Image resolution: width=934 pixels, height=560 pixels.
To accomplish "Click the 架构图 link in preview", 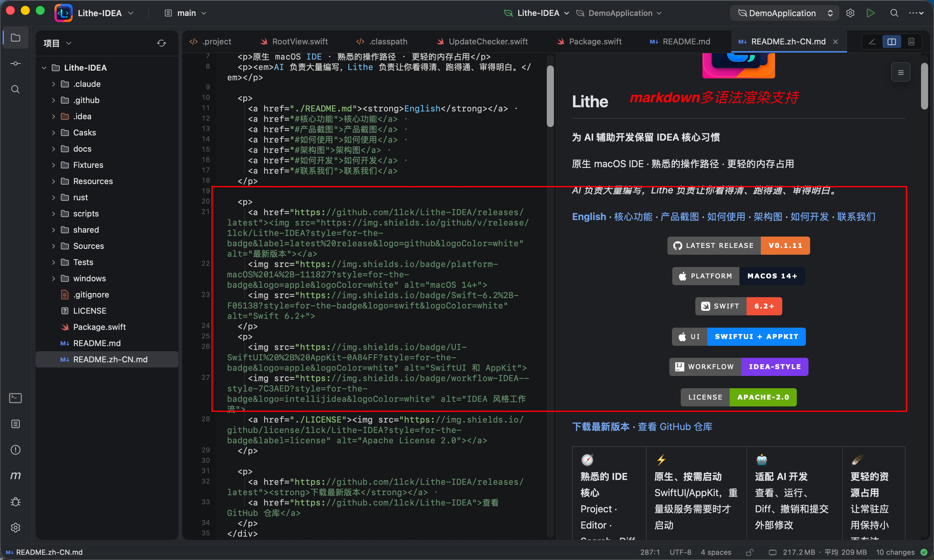I will 768,216.
